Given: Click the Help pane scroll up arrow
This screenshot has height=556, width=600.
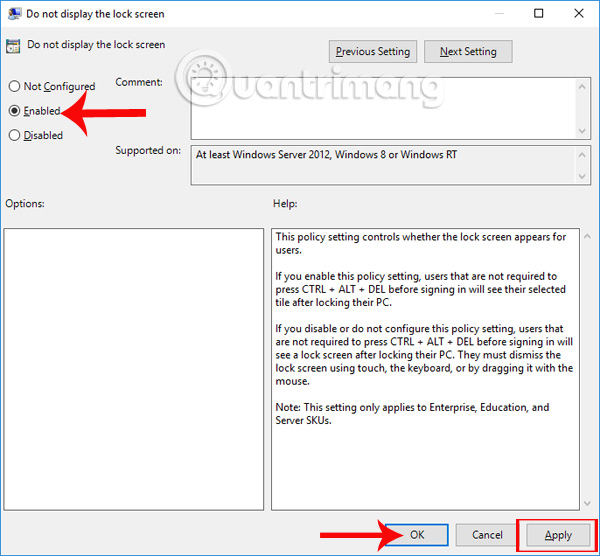Looking at the screenshot, I should (587, 236).
